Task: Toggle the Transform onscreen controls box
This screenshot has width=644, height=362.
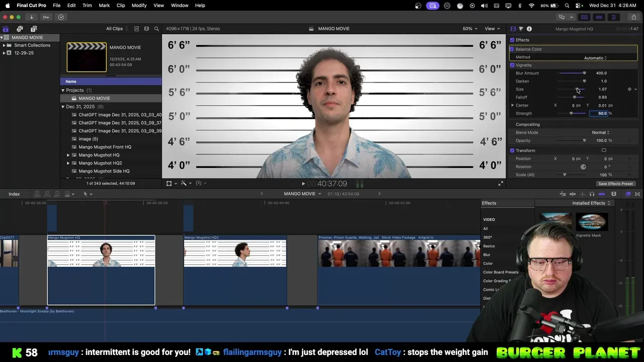Action: pos(604,150)
